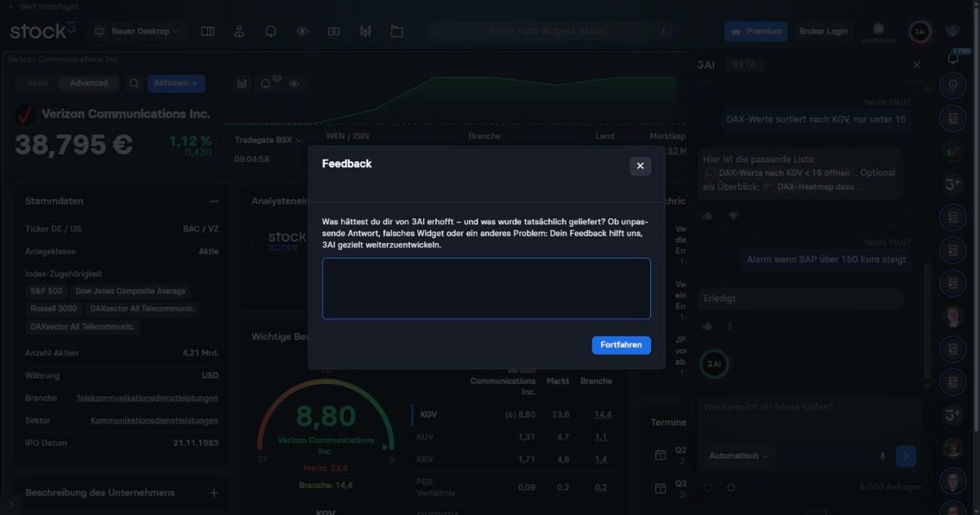Click the stock3 logo

[42, 30]
